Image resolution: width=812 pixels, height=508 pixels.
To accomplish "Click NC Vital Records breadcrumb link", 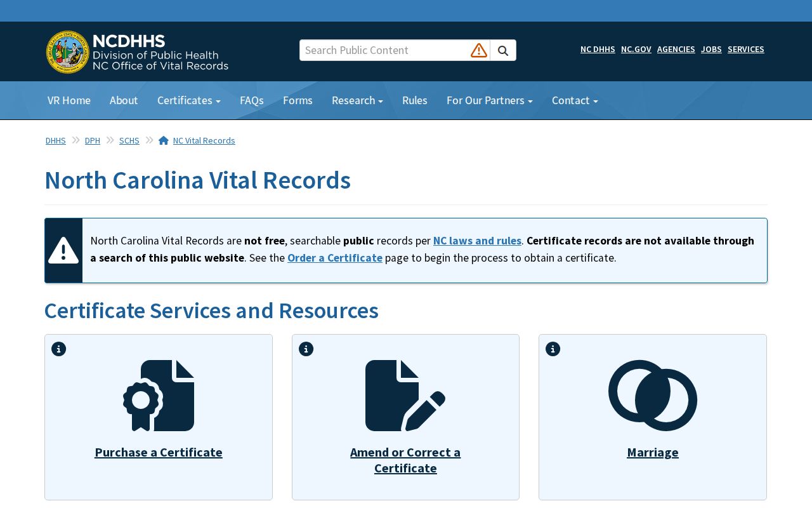I will pyautogui.click(x=204, y=141).
